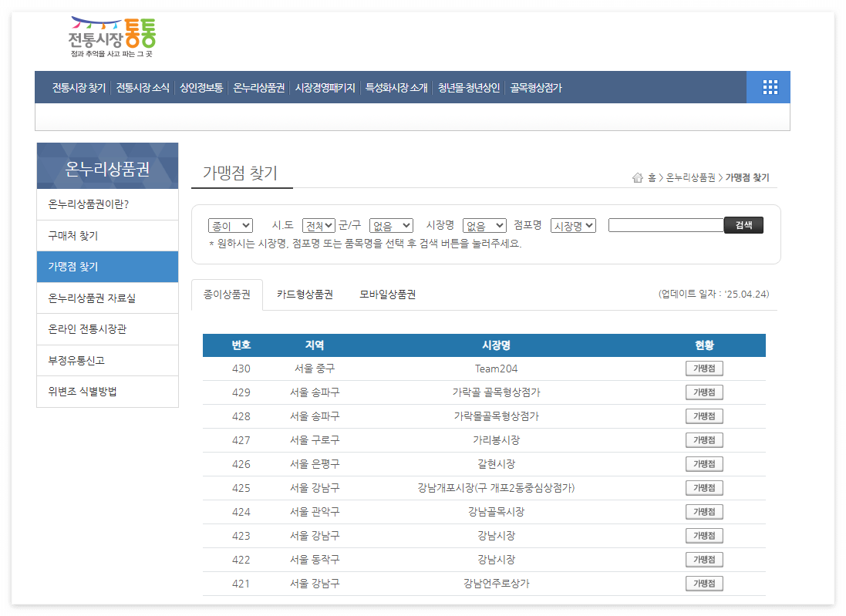Image resolution: width=846 pixels, height=616 pixels.
Task: Open 전통시장 찾기 in top navigation
Action: 79,88
